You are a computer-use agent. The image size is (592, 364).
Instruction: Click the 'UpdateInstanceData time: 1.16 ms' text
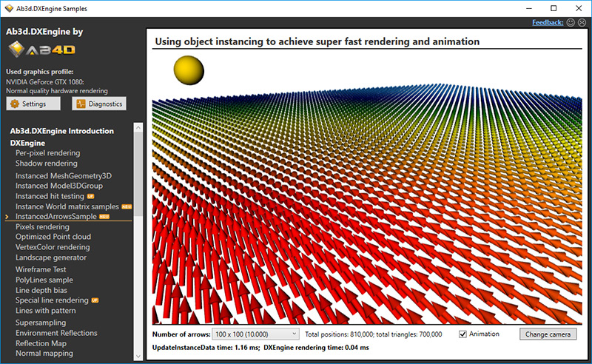click(x=206, y=348)
